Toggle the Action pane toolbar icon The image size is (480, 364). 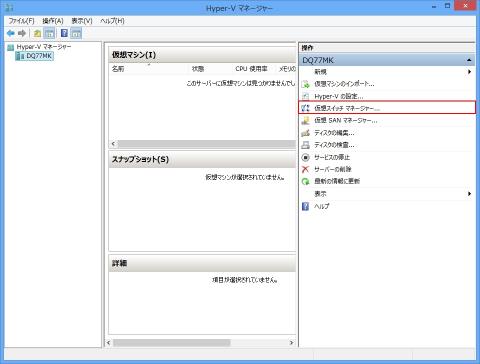tap(76, 33)
